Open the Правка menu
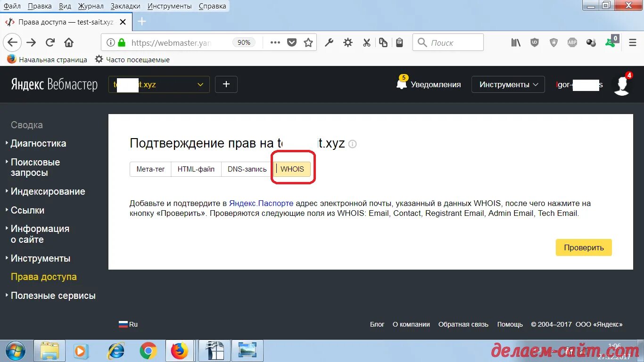The image size is (644, 362). pyautogui.click(x=40, y=6)
